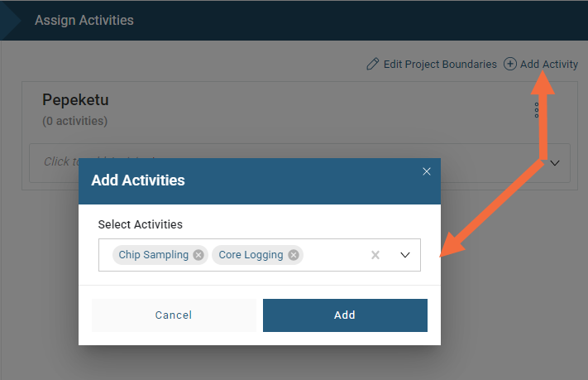The width and height of the screenshot is (588, 380).
Task: Click the Pepeketu project title
Action: pyautogui.click(x=75, y=100)
